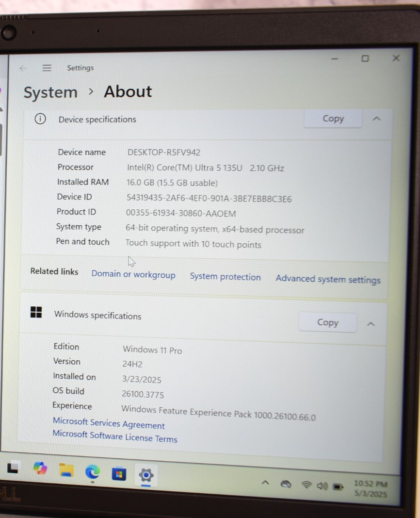Select version value 24H2
This screenshot has width=420, height=518.
click(132, 364)
